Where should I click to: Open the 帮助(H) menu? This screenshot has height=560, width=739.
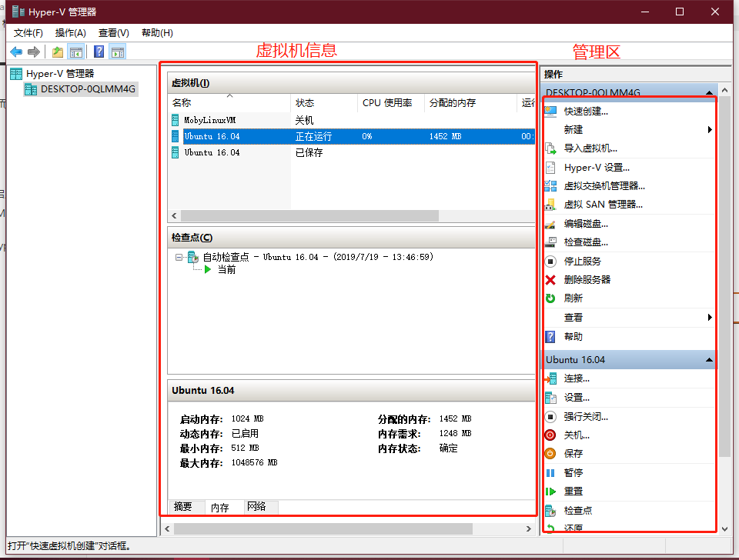coord(157,33)
